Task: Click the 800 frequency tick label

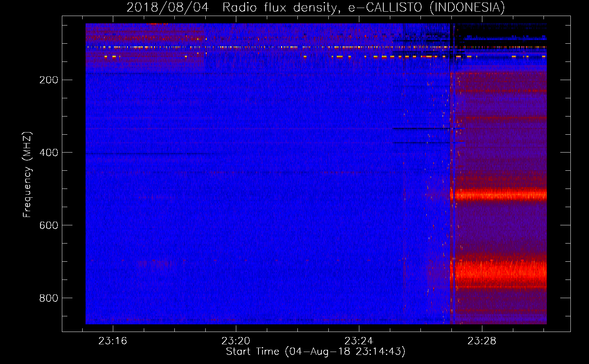Action: pyautogui.click(x=49, y=298)
